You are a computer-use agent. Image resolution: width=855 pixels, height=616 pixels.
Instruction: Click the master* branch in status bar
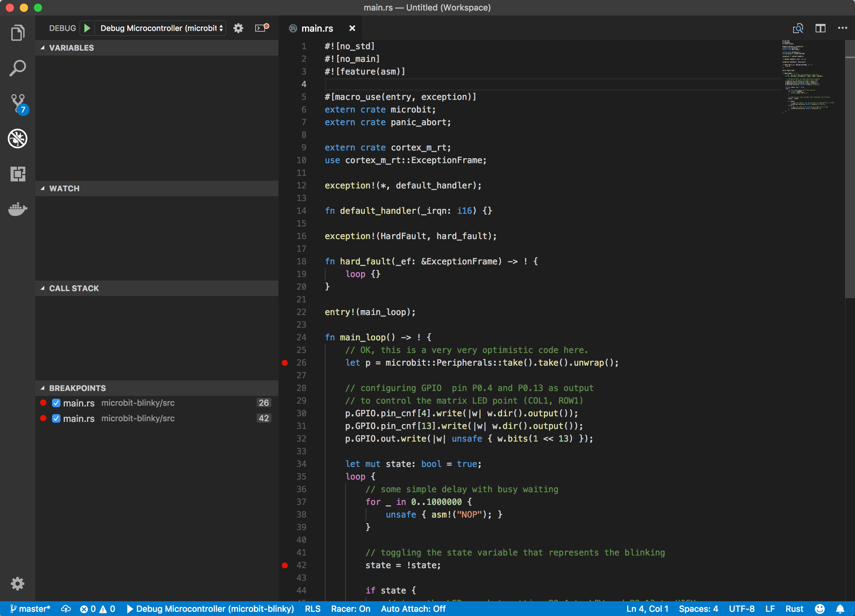tap(30, 609)
